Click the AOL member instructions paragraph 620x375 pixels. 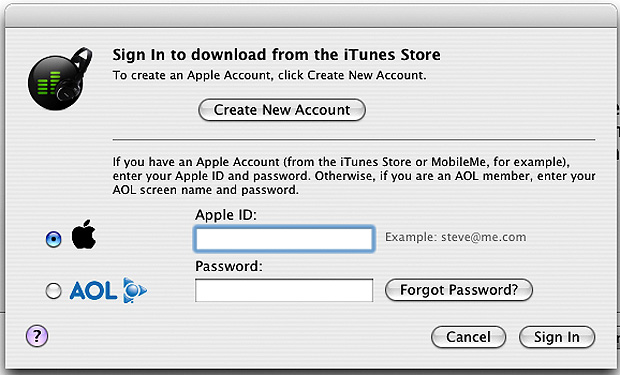pyautogui.click(x=354, y=176)
